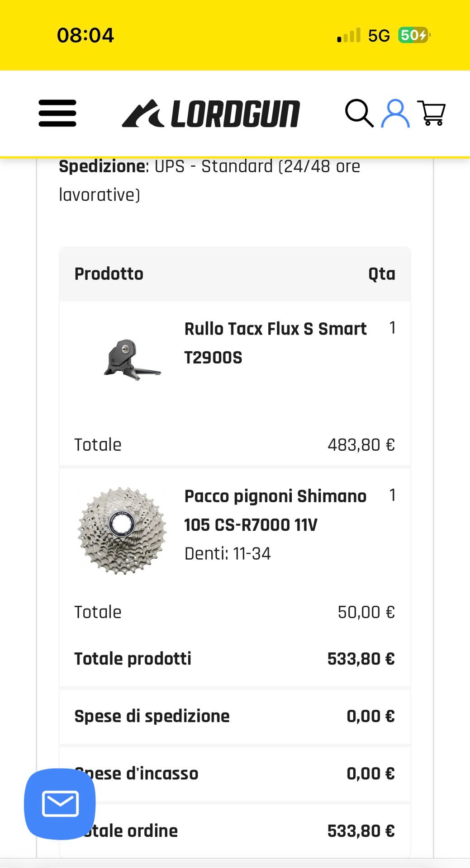The height and width of the screenshot is (868, 470).
Task: Open the search magnifier icon
Action: click(359, 113)
